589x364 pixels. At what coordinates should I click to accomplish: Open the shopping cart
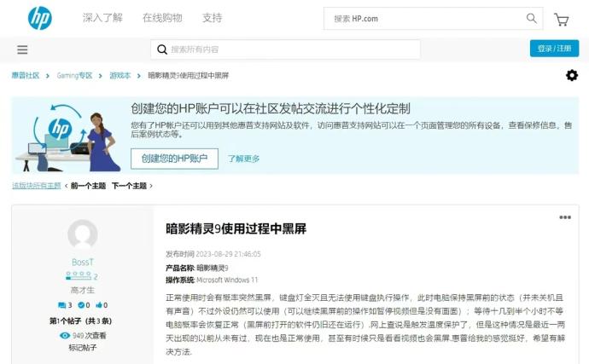[561, 19]
